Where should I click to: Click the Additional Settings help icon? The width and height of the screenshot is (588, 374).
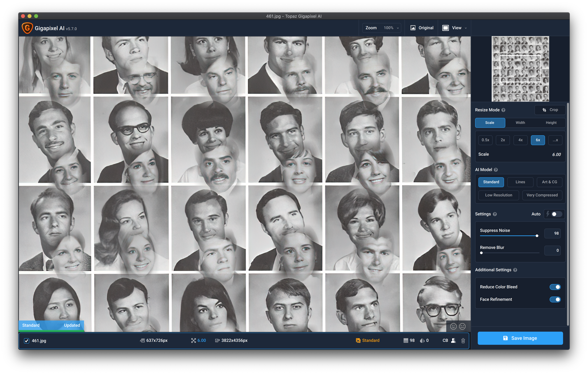click(515, 270)
